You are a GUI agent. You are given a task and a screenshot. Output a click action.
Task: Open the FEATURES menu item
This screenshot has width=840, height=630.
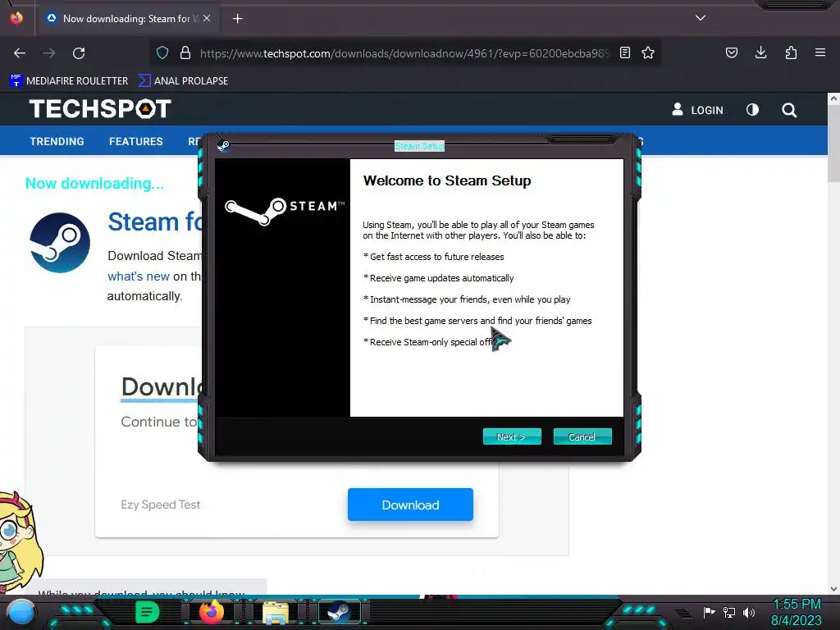[x=135, y=141]
